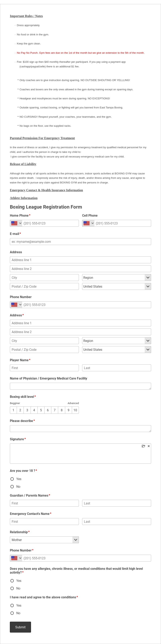Click red 'No Pay No Punch' rule text
The height and width of the screenshot is (644, 161).
click(80, 53)
